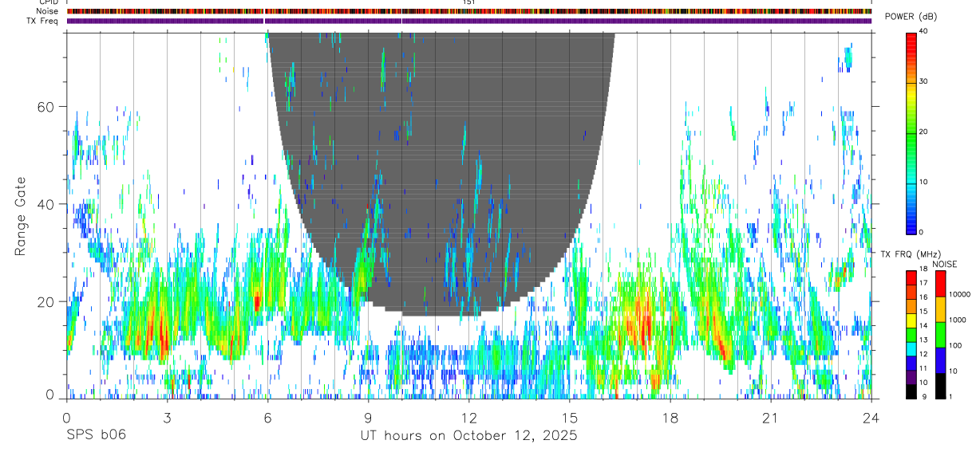This screenshot has height=452, width=980.
Task: Select the '1000' label on noise legend
Action: click(x=956, y=320)
